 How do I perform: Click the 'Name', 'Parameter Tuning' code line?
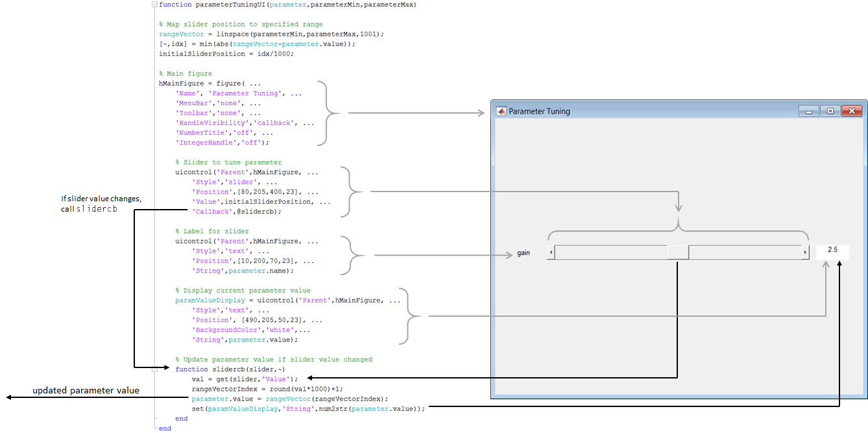(x=239, y=93)
